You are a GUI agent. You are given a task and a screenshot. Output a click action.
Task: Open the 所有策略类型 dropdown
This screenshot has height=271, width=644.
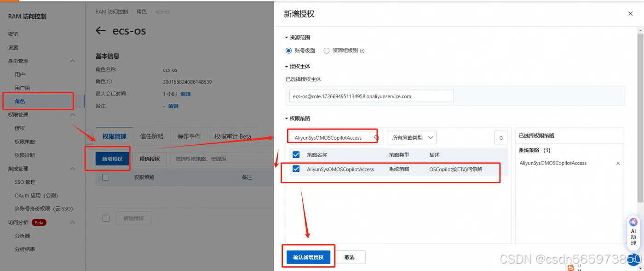[x=411, y=137]
